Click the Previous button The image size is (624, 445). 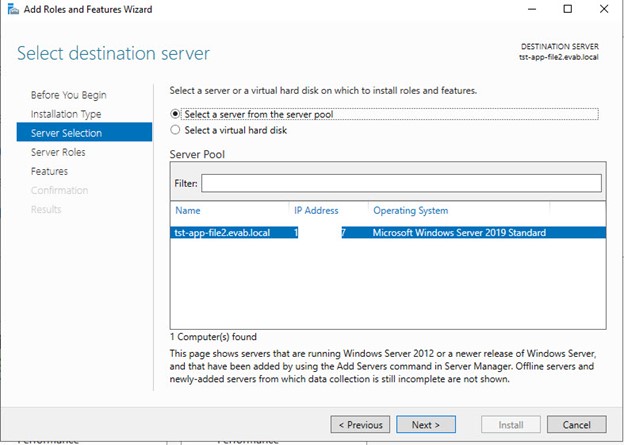[360, 425]
